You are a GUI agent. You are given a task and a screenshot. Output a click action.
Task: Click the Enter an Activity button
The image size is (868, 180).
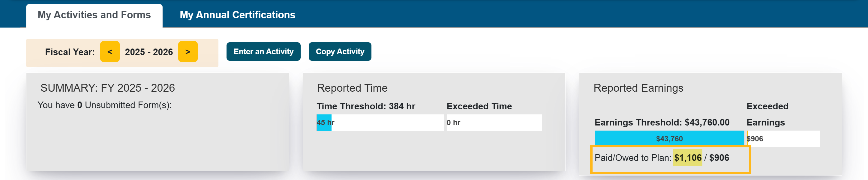click(x=263, y=52)
